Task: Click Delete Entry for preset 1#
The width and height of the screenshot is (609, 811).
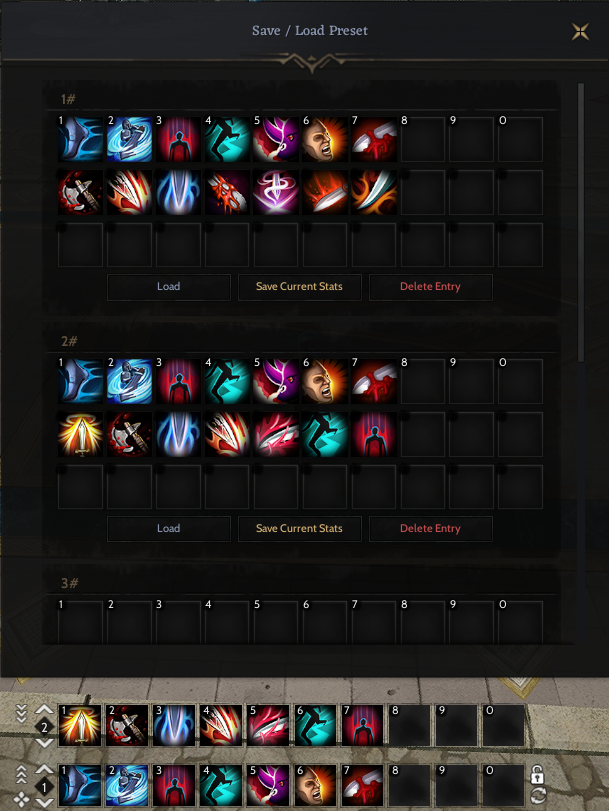Action: (x=430, y=287)
